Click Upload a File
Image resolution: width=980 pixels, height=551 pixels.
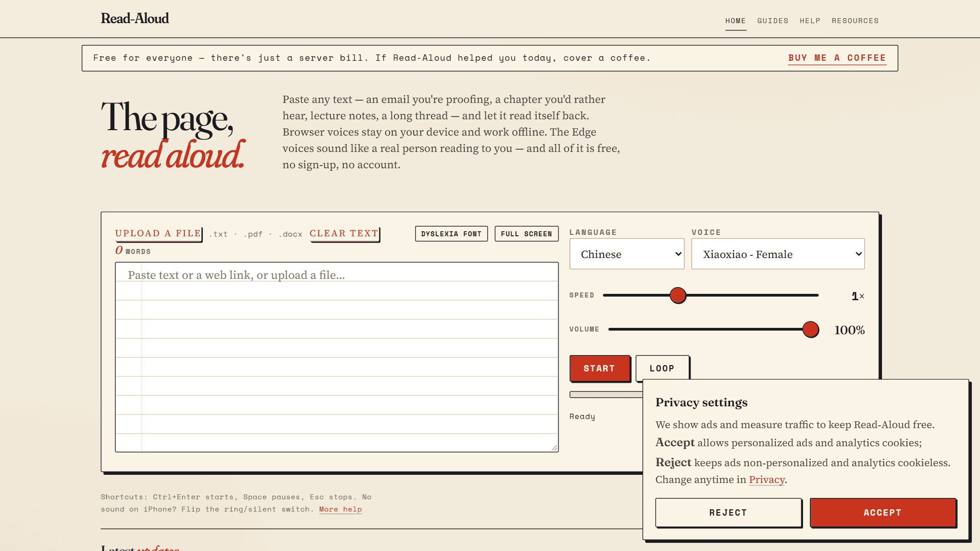tap(158, 234)
